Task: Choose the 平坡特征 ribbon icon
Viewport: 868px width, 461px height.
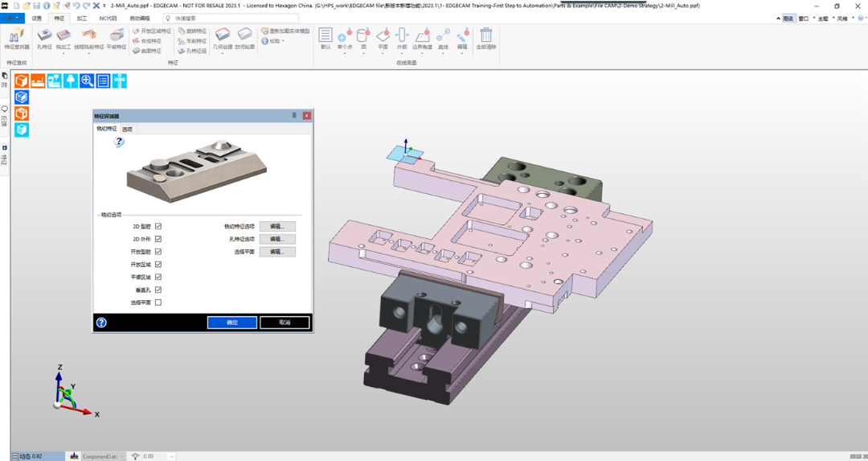Action: pyautogui.click(x=117, y=39)
